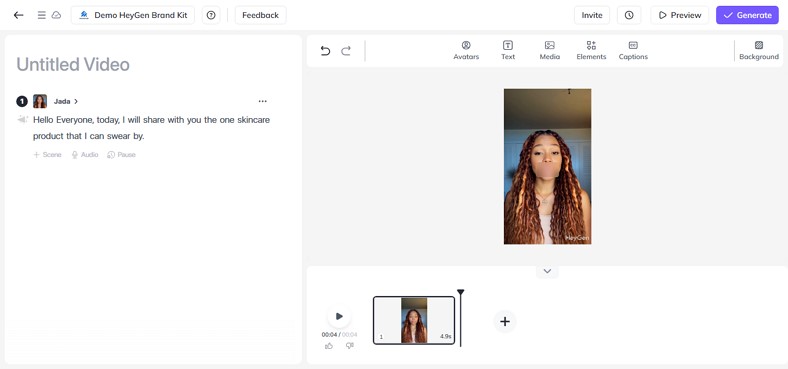Play script audio with speaker icon
788x369 pixels.
click(x=22, y=120)
